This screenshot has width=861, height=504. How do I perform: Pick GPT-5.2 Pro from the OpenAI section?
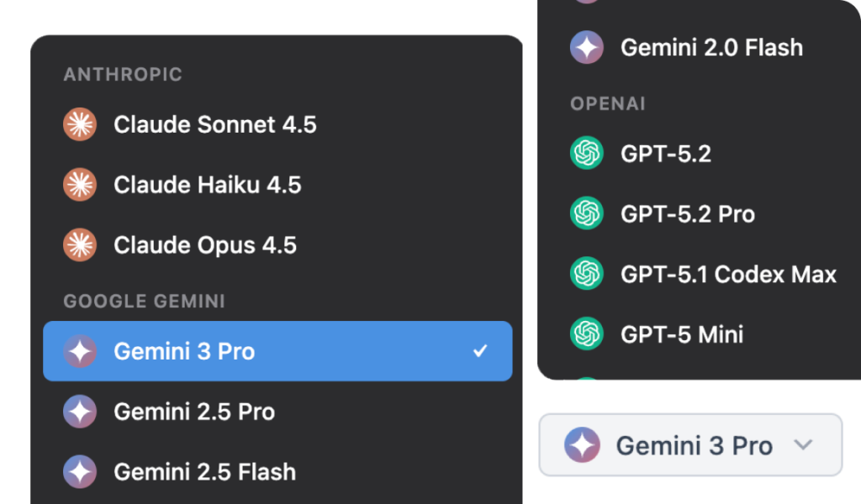[688, 214]
